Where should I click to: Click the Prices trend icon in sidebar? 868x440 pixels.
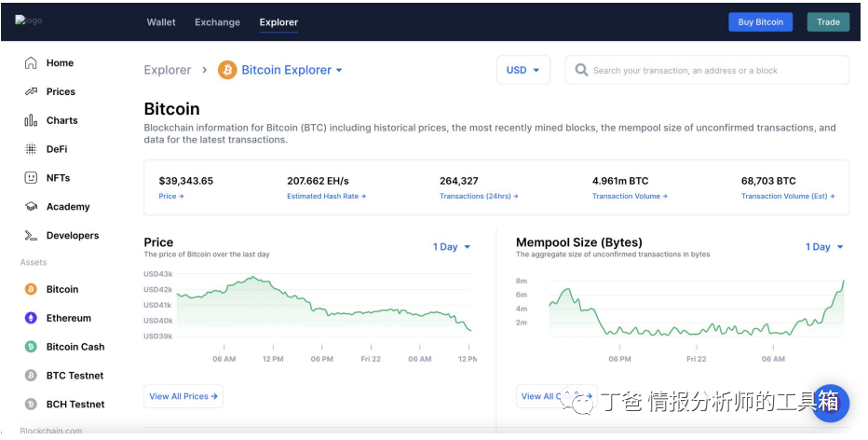[31, 91]
